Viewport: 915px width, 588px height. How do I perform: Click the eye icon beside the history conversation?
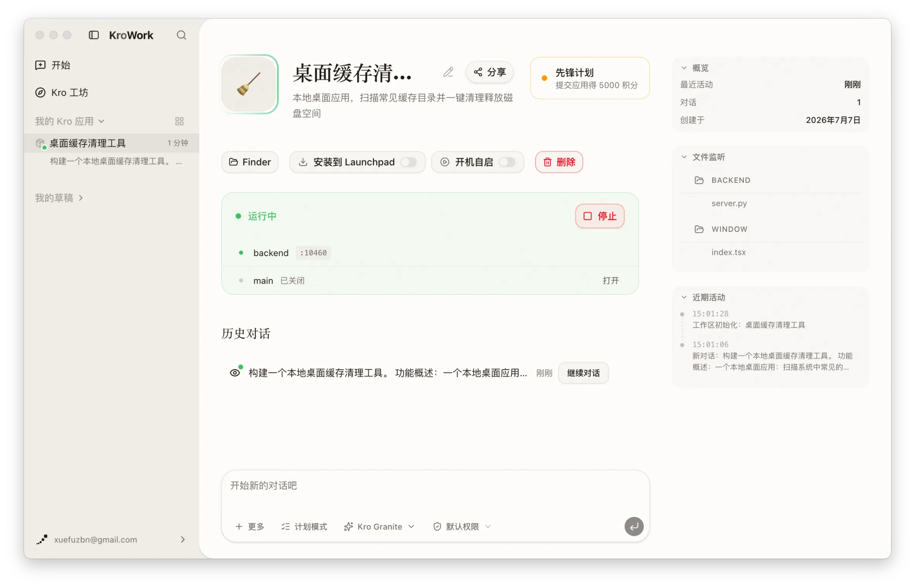(235, 373)
